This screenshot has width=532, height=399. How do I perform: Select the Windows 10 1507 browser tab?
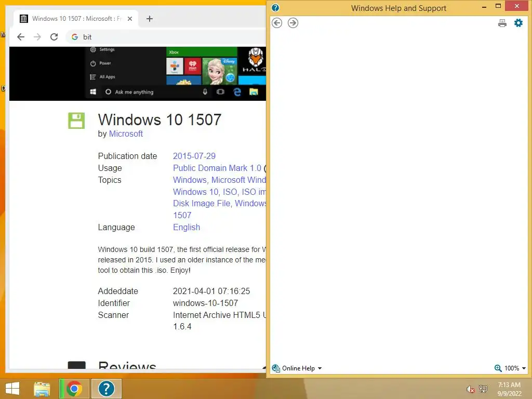(76, 19)
